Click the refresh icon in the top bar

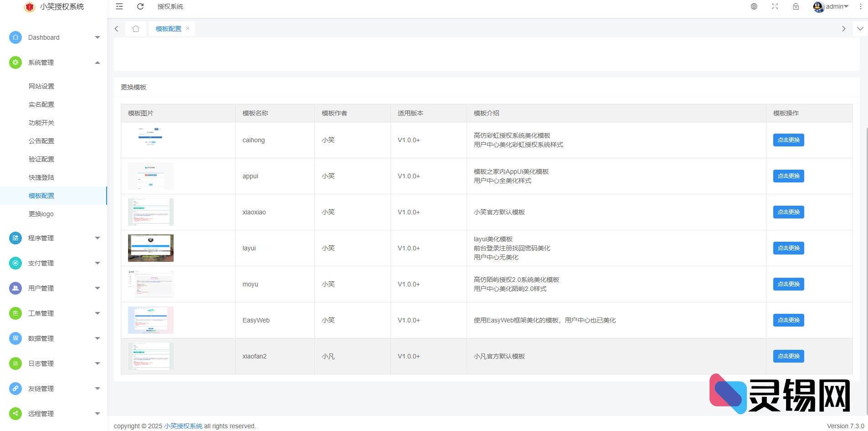point(140,6)
